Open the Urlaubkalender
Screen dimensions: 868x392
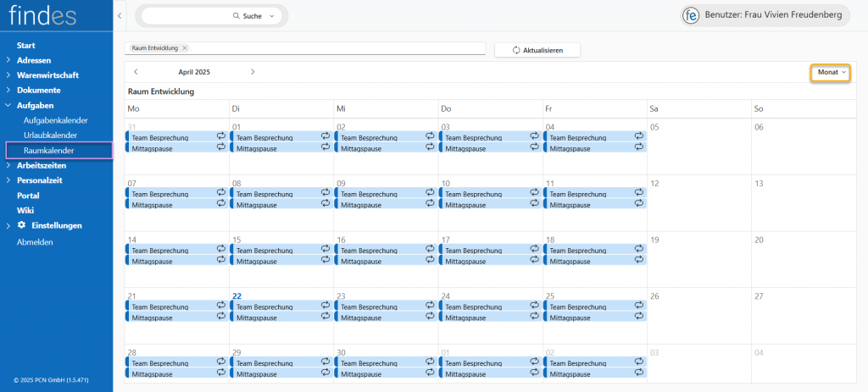tap(50, 135)
